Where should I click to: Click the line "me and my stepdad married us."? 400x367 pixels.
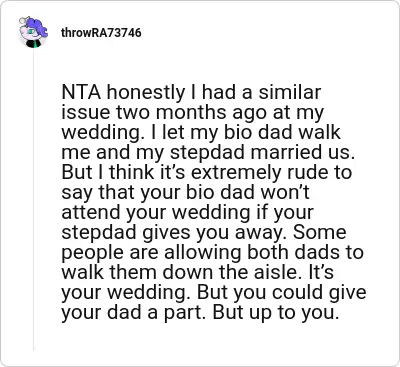(208, 152)
